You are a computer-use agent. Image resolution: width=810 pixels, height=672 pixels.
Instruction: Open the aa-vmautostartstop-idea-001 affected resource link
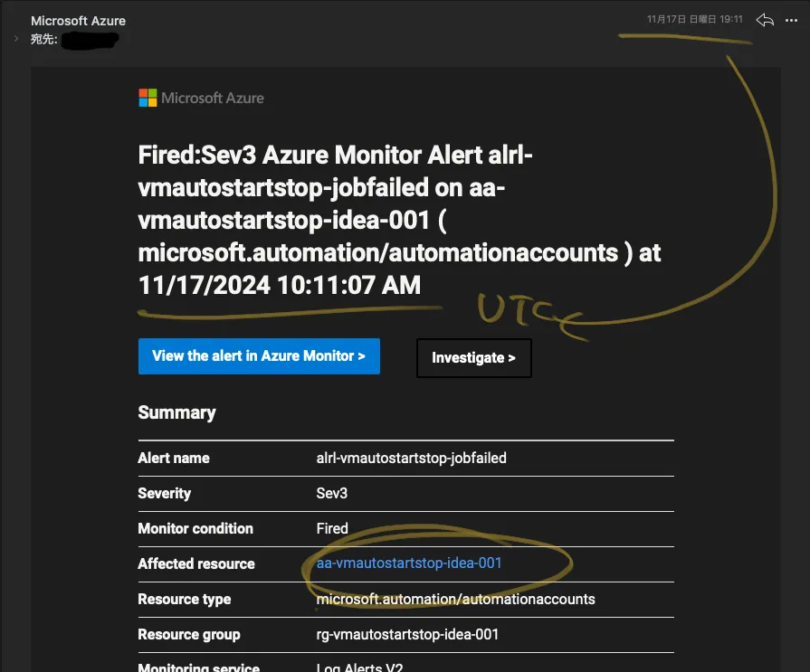409,563
